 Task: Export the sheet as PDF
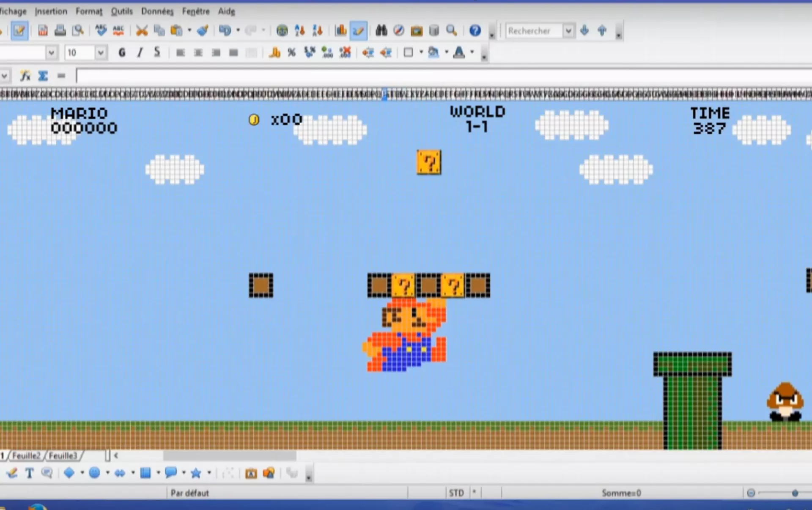click(x=43, y=31)
